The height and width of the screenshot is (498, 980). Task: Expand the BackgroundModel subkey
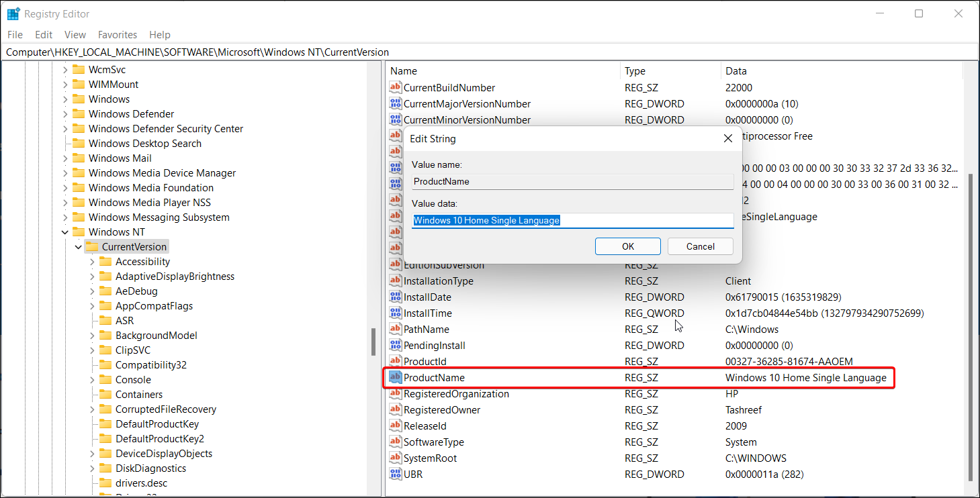coord(92,336)
